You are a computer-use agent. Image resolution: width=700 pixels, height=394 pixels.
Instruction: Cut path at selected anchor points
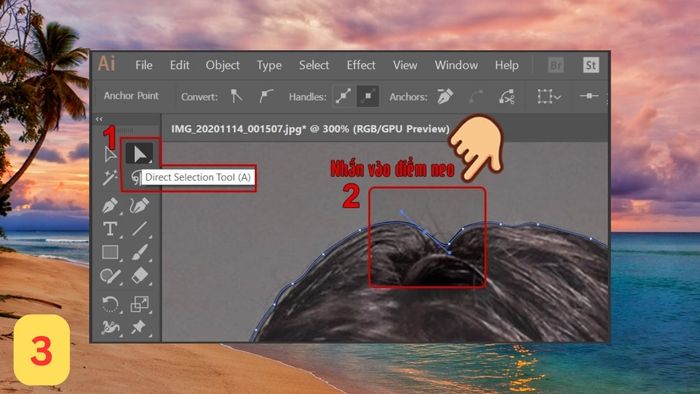coord(507,96)
